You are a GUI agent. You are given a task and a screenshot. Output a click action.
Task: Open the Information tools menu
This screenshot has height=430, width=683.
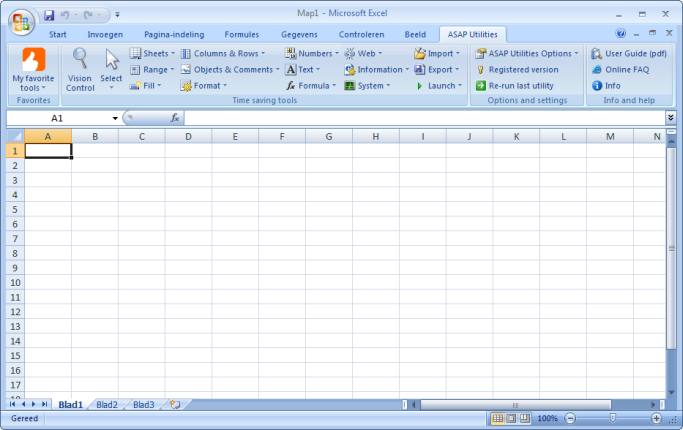(x=377, y=70)
